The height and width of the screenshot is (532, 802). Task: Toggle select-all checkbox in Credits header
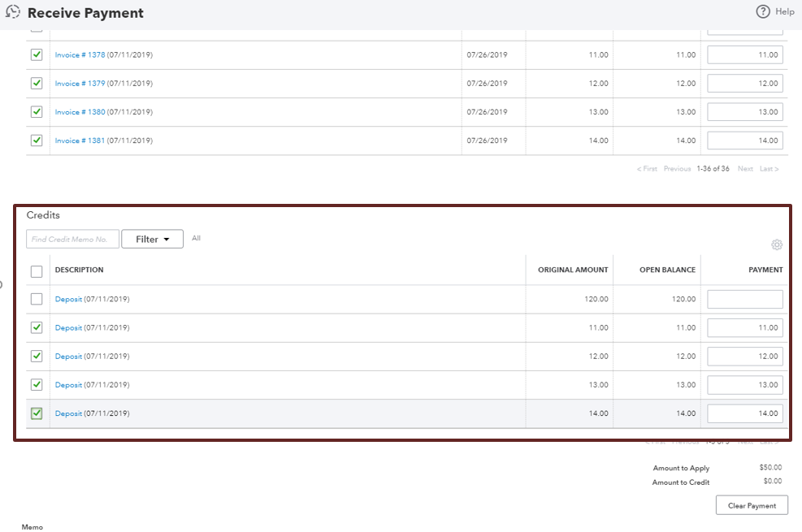pyautogui.click(x=37, y=271)
